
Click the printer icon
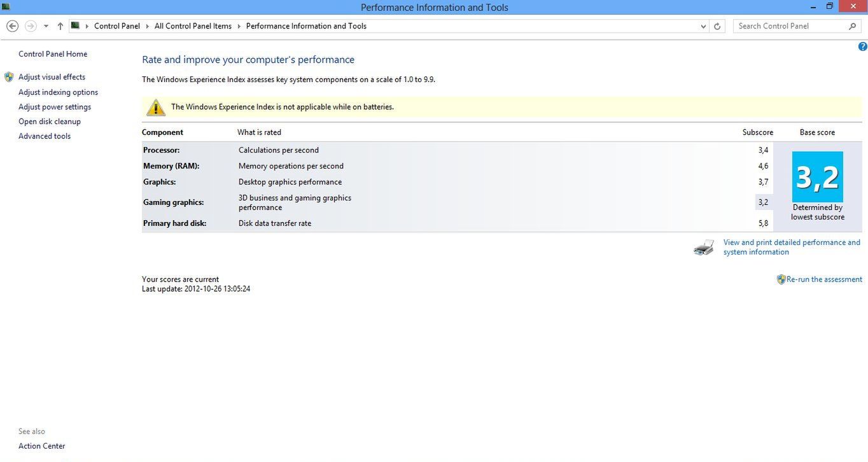coord(704,248)
